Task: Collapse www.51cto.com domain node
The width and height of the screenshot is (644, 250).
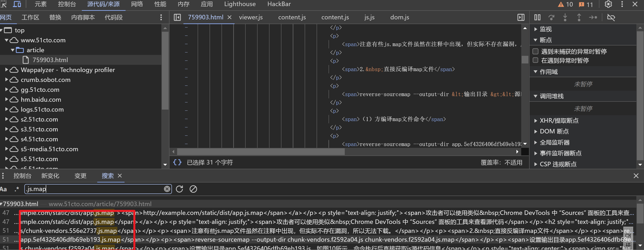Action: [x=7, y=40]
